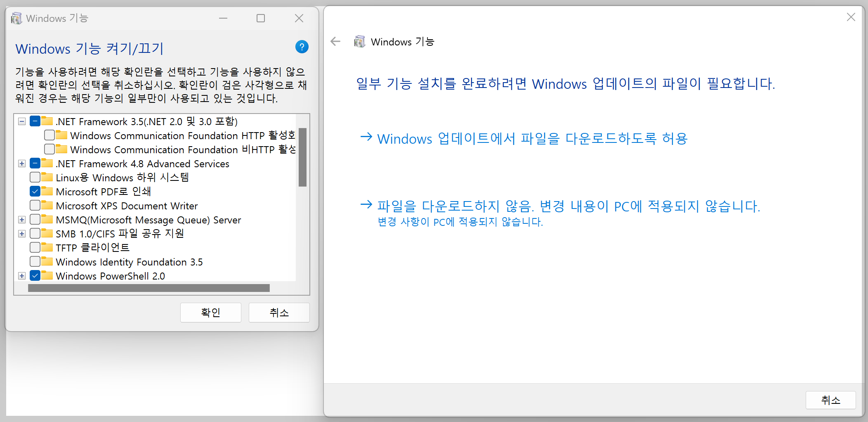Maximize the Windows 기능 features window

click(261, 18)
